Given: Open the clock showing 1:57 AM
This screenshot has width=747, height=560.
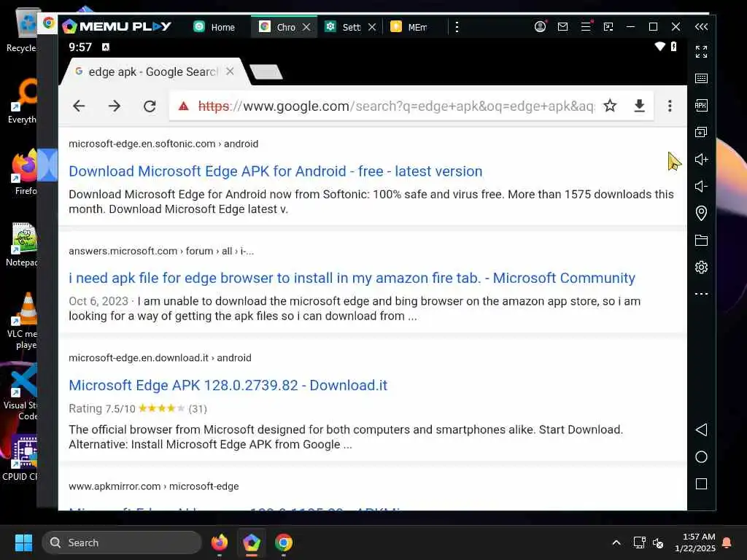Looking at the screenshot, I should (x=695, y=542).
